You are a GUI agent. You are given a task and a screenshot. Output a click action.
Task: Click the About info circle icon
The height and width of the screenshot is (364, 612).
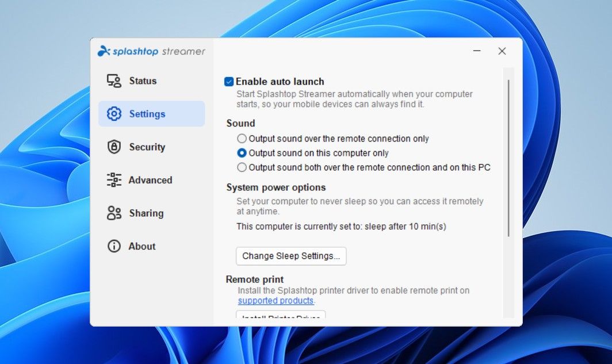pyautogui.click(x=114, y=246)
